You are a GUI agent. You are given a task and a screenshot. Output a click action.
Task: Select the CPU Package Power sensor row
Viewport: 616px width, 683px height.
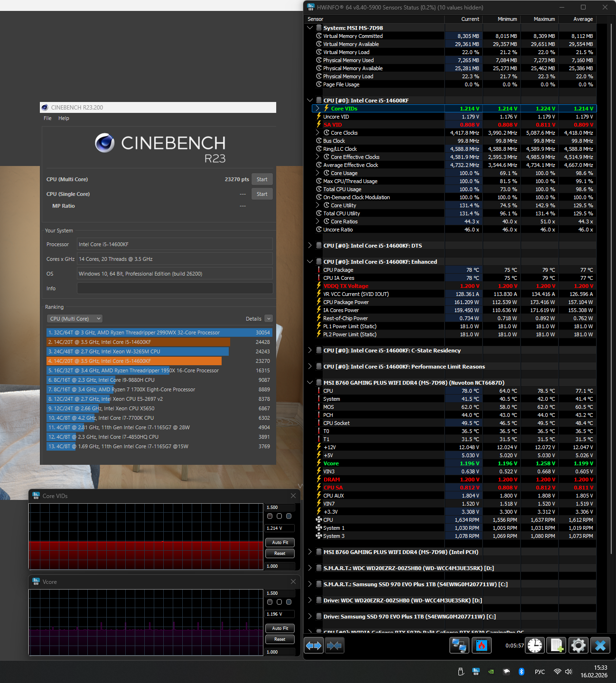455,302
